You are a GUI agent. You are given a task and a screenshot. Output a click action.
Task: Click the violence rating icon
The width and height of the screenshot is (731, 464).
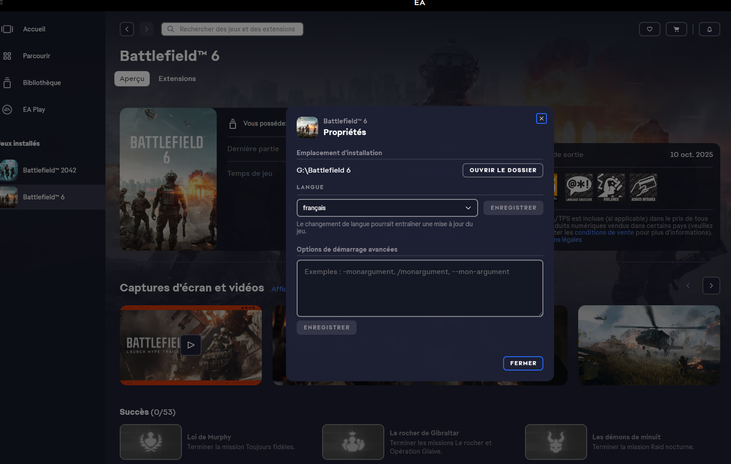[611, 186]
